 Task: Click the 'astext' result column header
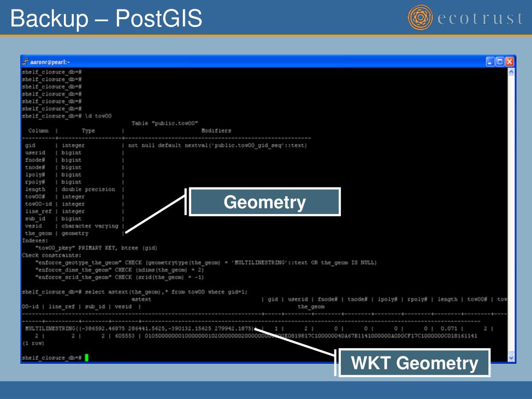[141, 299]
